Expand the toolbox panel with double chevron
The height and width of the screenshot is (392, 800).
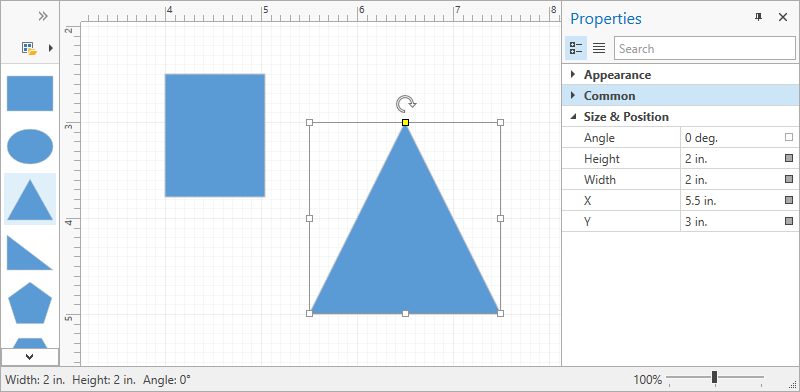click(x=43, y=16)
